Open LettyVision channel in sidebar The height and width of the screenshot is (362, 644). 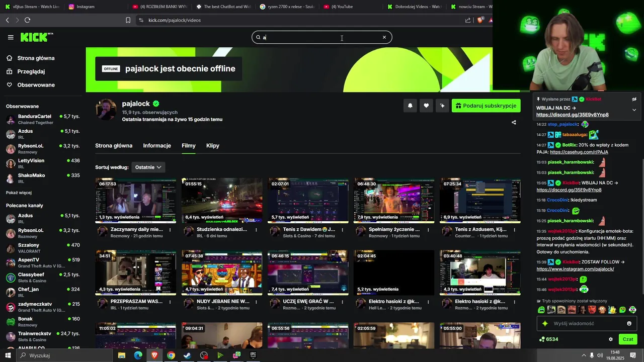(43, 163)
